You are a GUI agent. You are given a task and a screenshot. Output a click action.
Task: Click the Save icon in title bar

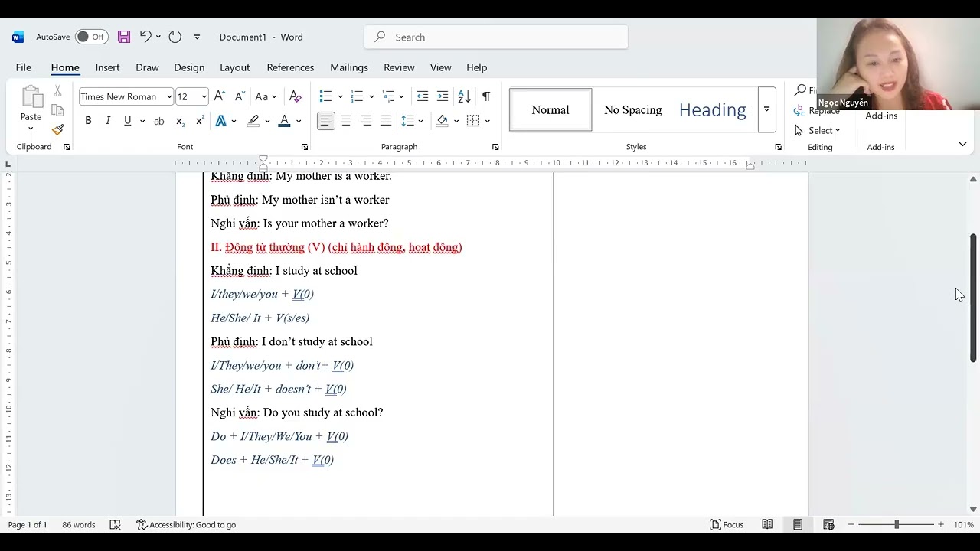[124, 37]
